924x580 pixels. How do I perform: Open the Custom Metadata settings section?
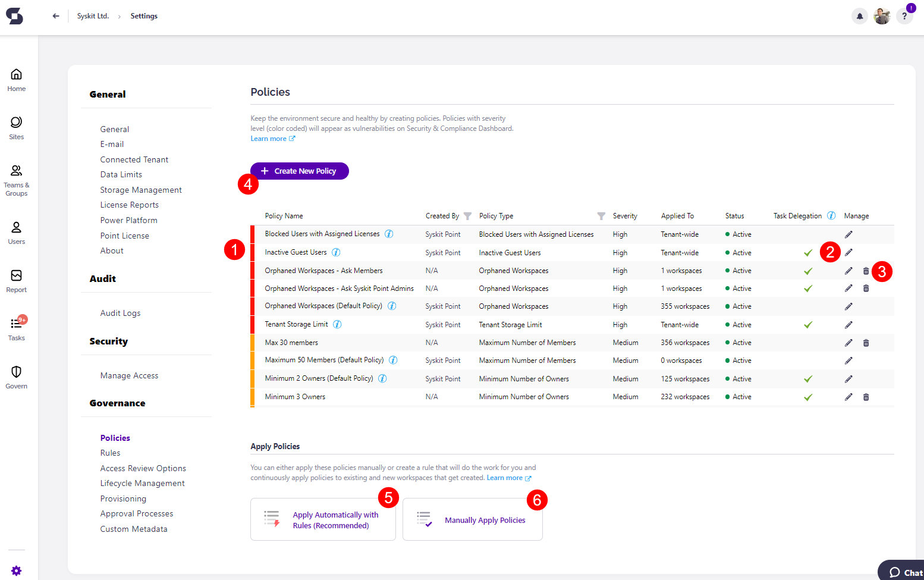click(x=133, y=529)
